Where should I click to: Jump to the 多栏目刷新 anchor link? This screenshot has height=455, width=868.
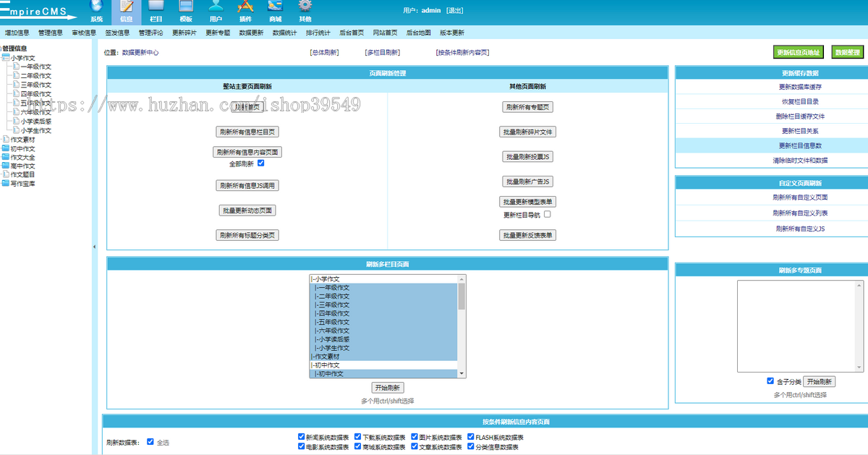pos(383,53)
